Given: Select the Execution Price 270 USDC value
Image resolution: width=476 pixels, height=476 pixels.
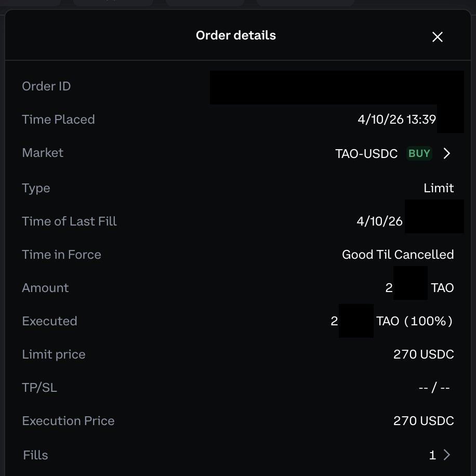Looking at the screenshot, I should 424,421.
